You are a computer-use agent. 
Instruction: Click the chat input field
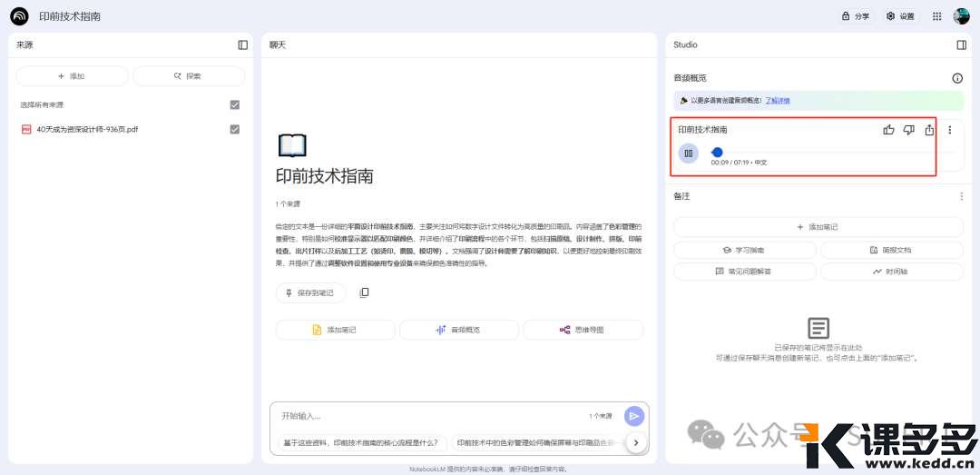[x=426, y=416]
